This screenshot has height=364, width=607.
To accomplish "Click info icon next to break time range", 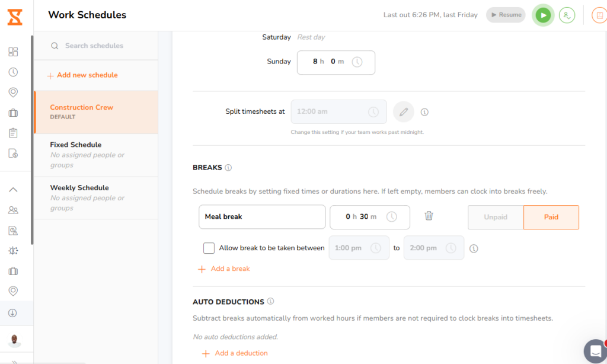I will click(474, 248).
